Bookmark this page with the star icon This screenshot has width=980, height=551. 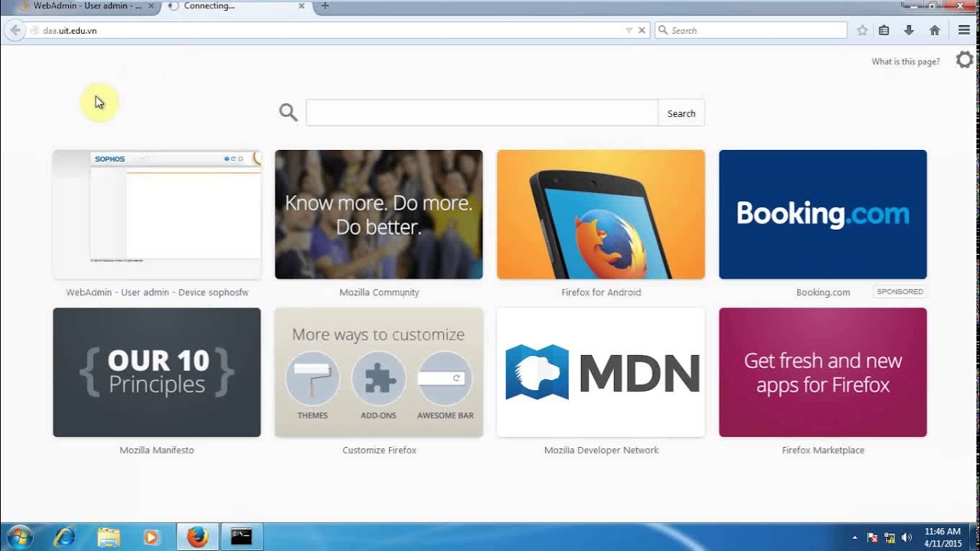click(862, 31)
